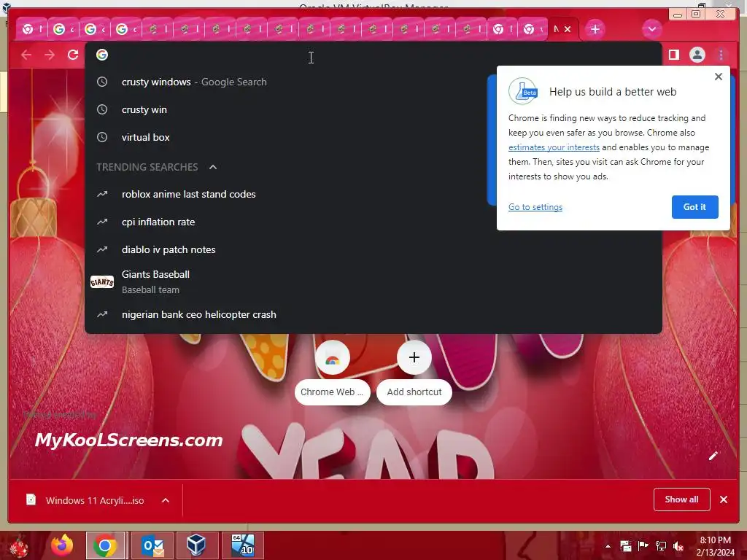Open Outlook from the taskbar
The height and width of the screenshot is (560, 747).
[152, 545]
